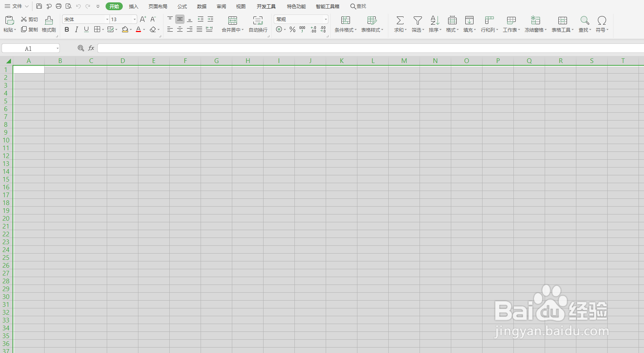Viewport: 644px width, 353px height.
Task: Click the Undo arrow
Action: click(x=78, y=6)
